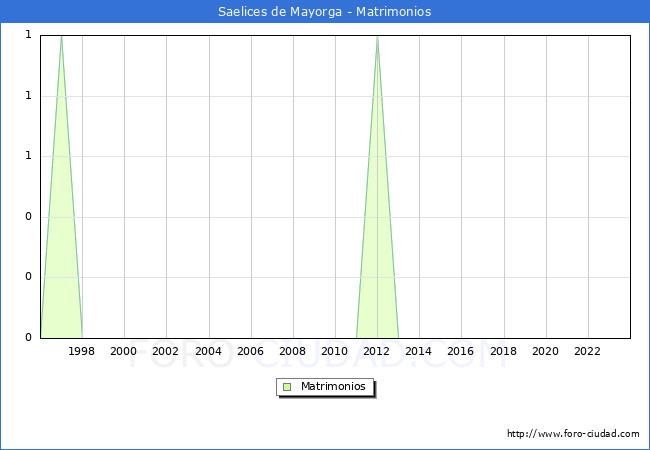Click the chart title Saelices de Mayorga - Matrimonios
Image resolution: width=650 pixels, height=450 pixels.
325,12
